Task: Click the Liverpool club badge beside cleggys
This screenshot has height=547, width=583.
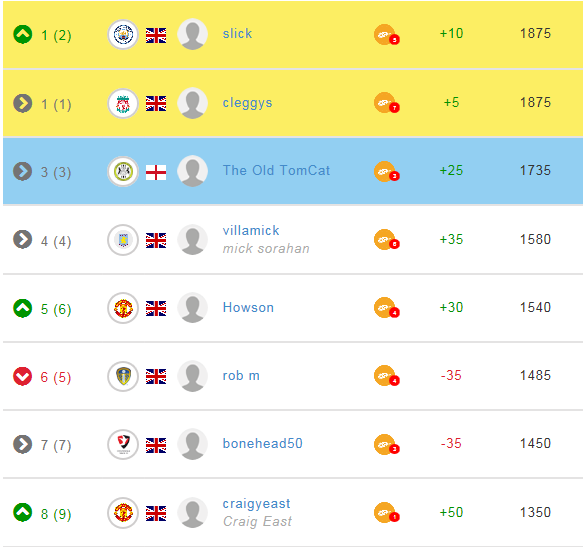Action: [123, 104]
